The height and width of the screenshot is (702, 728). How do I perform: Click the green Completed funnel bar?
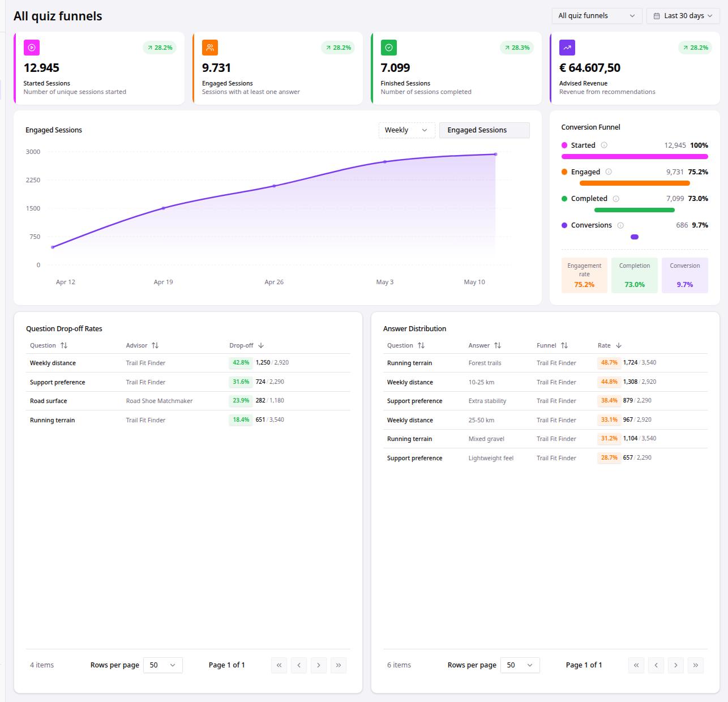coord(635,210)
